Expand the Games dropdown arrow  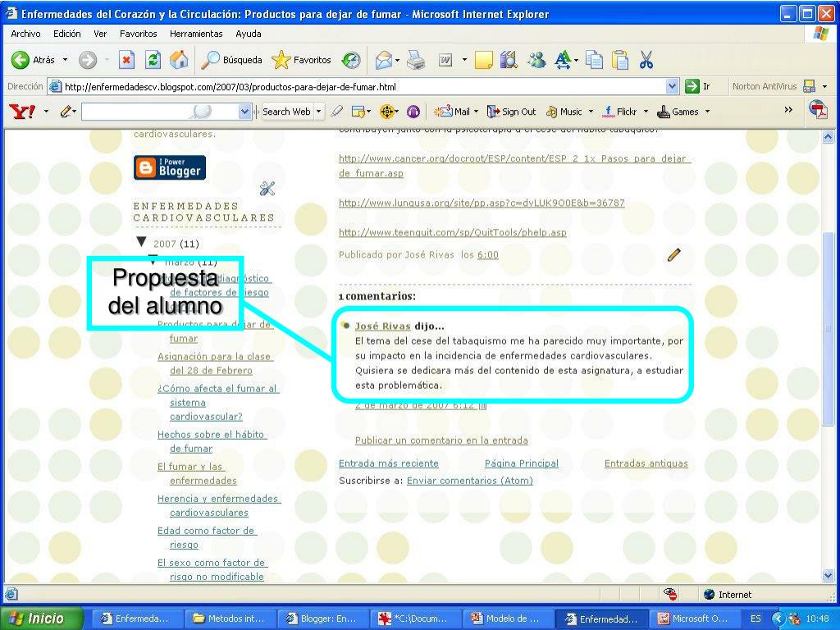tap(707, 112)
